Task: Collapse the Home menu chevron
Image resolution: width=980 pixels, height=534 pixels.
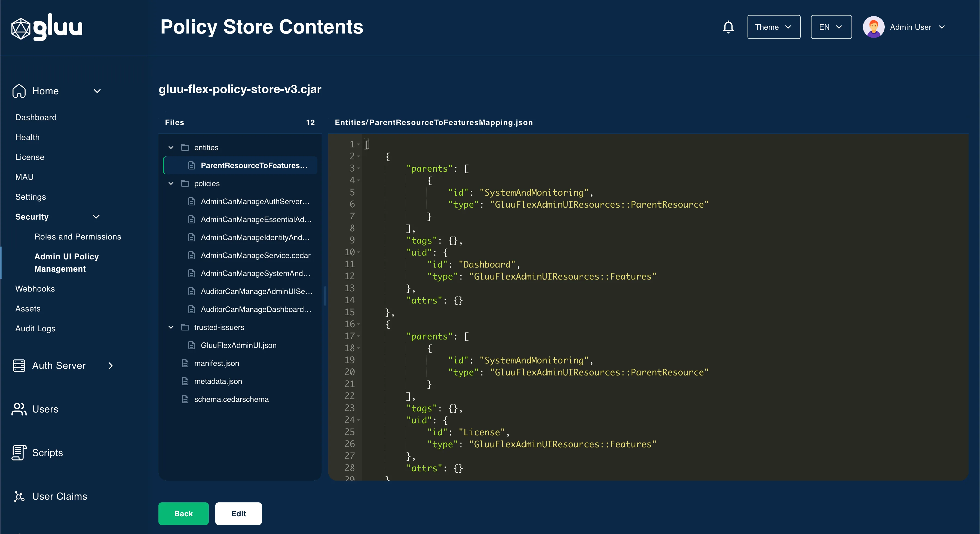Action: point(97,91)
